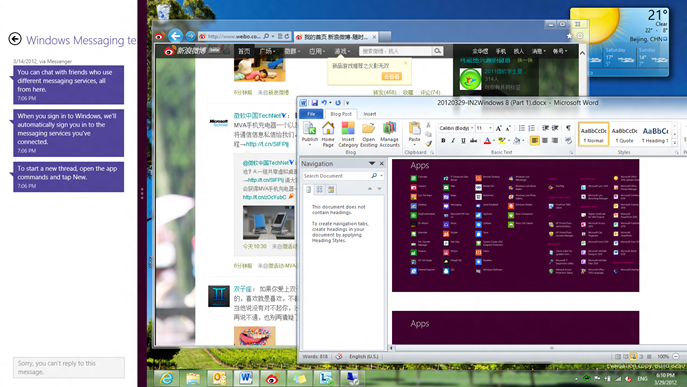Expand the Calibri (Body) font dropdown
Image resolution: width=687 pixels, height=387 pixels.
(x=472, y=128)
